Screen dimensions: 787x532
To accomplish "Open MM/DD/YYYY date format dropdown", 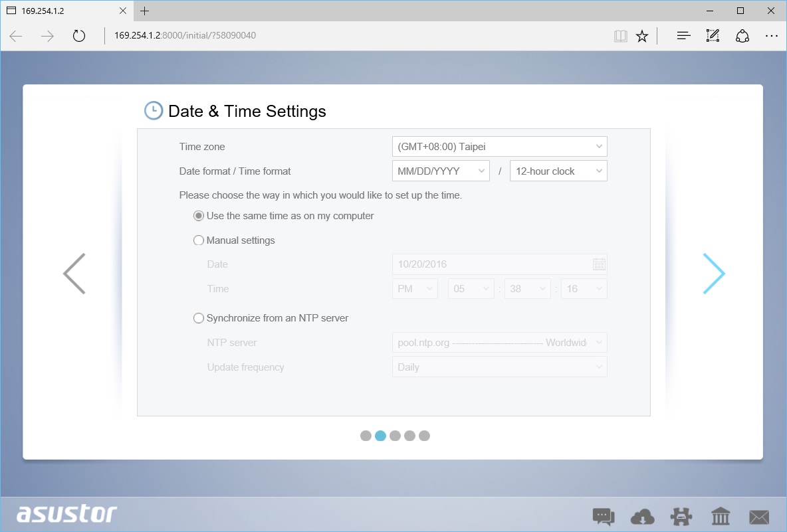I will [441, 171].
